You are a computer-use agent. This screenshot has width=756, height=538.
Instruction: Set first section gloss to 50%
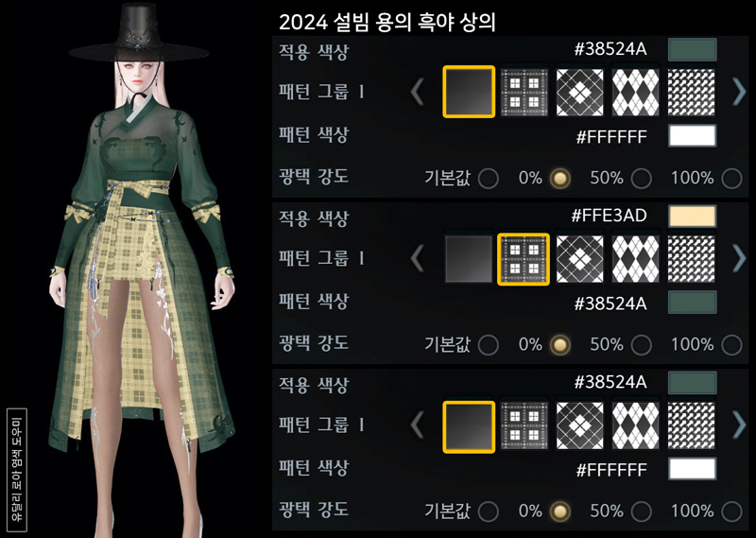click(642, 179)
